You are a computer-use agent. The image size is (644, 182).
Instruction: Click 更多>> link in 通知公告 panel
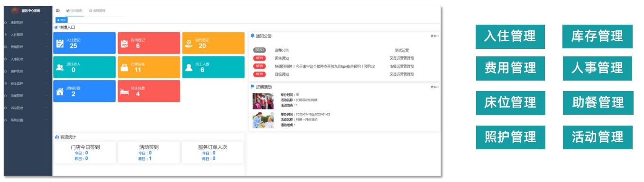(435, 36)
